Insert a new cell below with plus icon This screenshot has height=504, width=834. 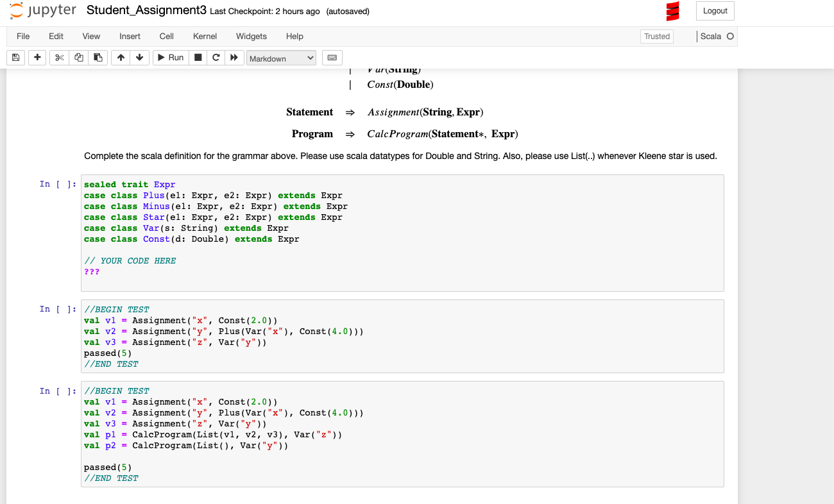click(x=37, y=57)
